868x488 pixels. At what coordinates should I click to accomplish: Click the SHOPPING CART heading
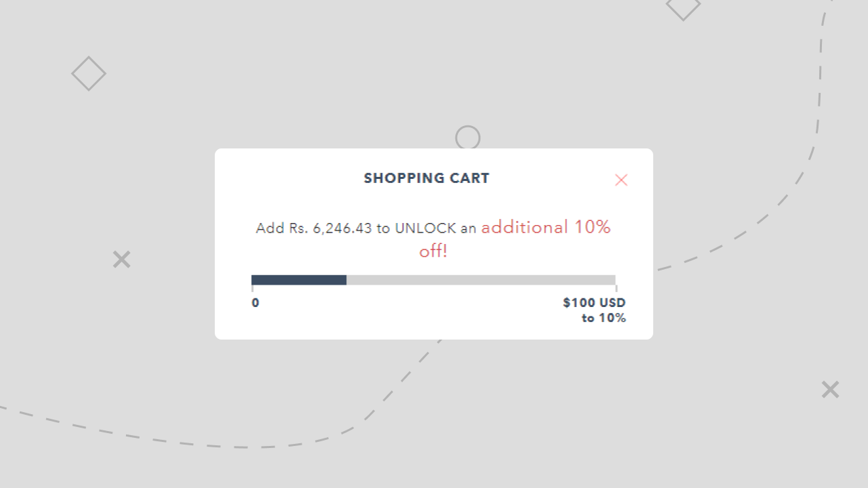[x=426, y=178]
